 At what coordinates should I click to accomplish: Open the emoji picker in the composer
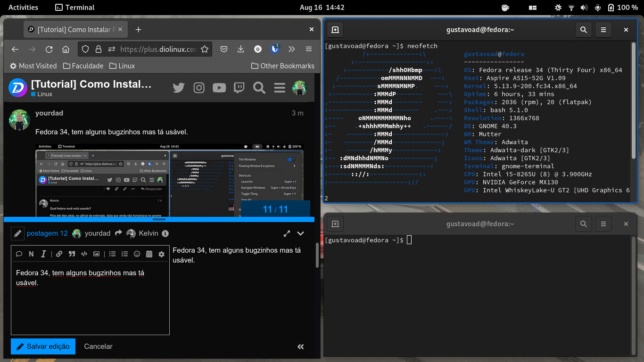(137, 254)
